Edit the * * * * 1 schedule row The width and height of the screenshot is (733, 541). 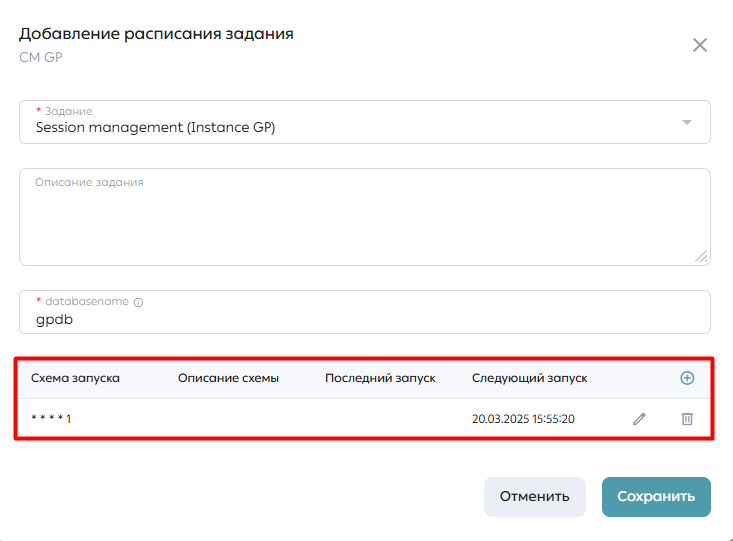pyautogui.click(x=639, y=418)
